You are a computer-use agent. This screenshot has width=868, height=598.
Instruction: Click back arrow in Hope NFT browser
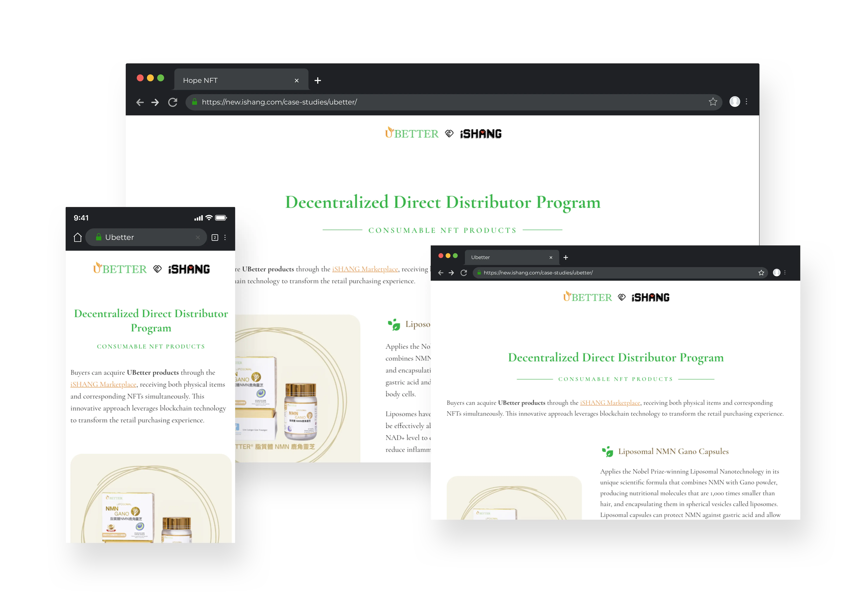pyautogui.click(x=140, y=102)
